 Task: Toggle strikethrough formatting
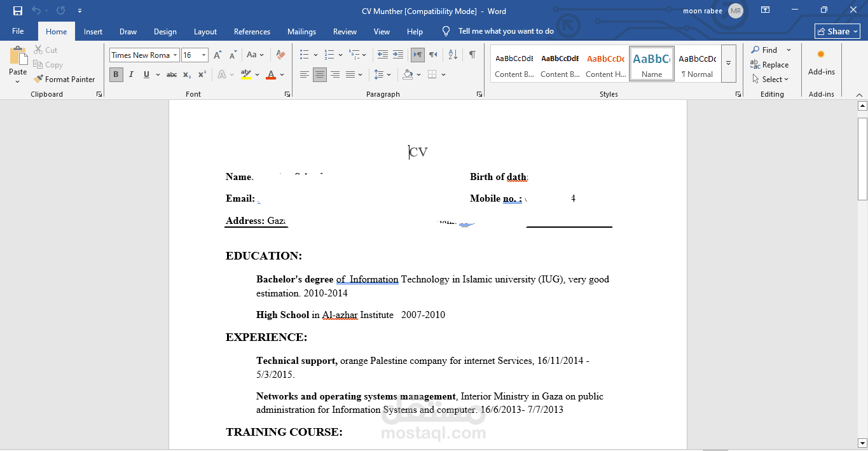(x=172, y=74)
